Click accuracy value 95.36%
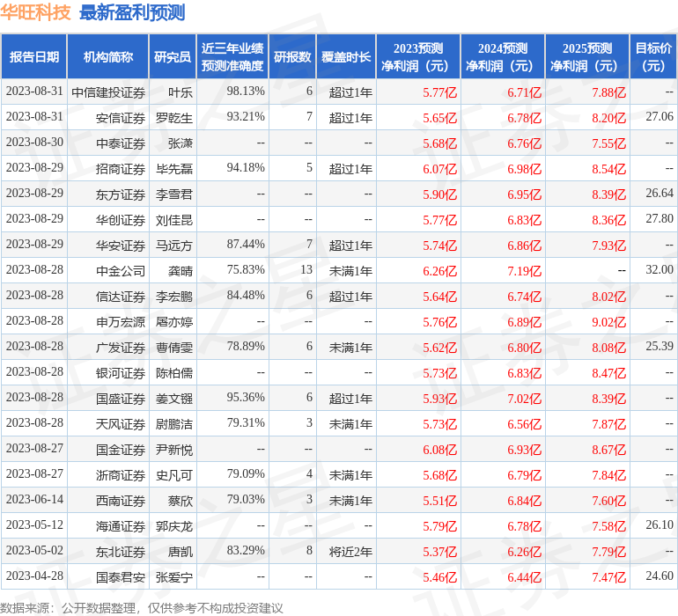The width and height of the screenshot is (678, 616). [246, 397]
